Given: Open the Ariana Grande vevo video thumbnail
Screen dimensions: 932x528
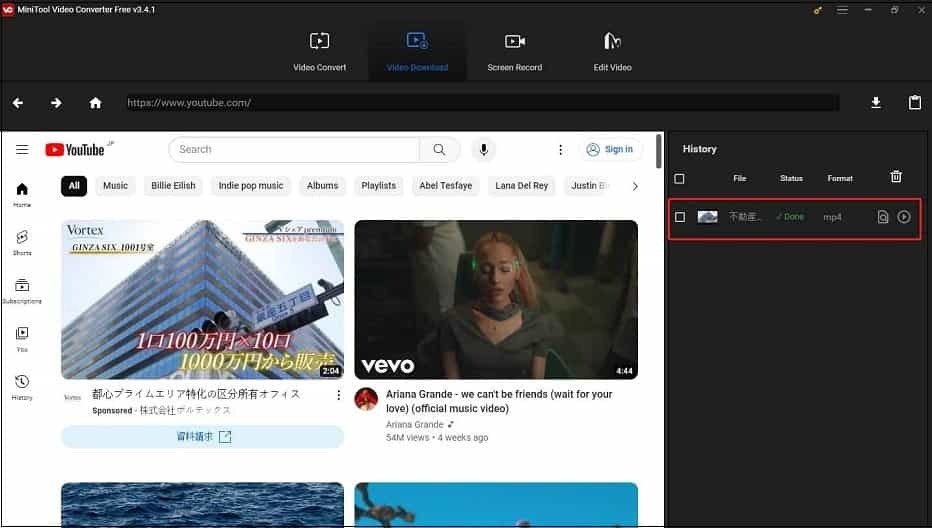Looking at the screenshot, I should pyautogui.click(x=496, y=300).
